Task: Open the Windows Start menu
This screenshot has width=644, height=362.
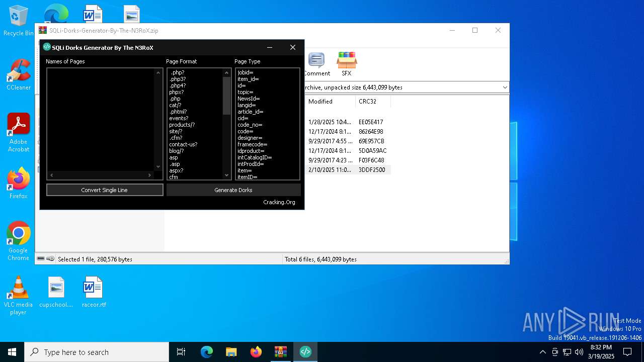Action: 12,352
